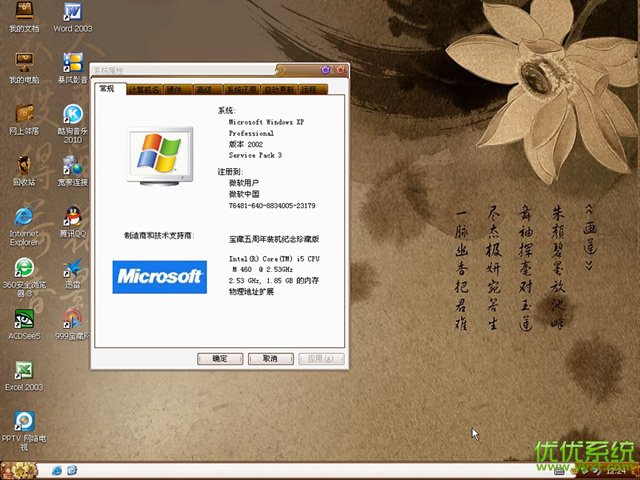640x480 pixels.
Task: Switch to the 计算机名 tab
Action: [145, 89]
